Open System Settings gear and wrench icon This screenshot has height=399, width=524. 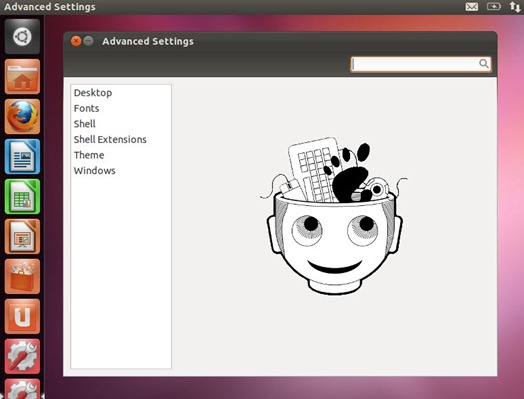(x=22, y=356)
